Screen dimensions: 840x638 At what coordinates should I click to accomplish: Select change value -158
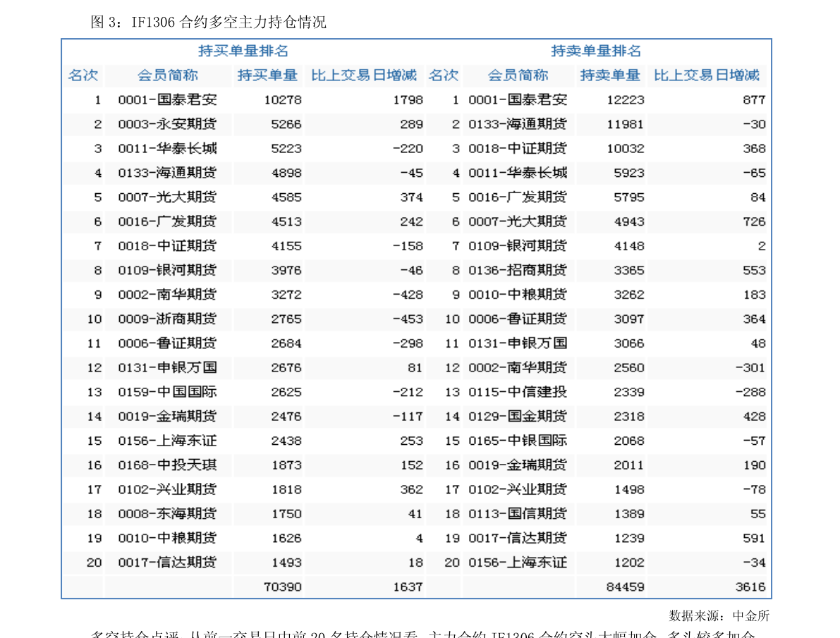(x=408, y=247)
